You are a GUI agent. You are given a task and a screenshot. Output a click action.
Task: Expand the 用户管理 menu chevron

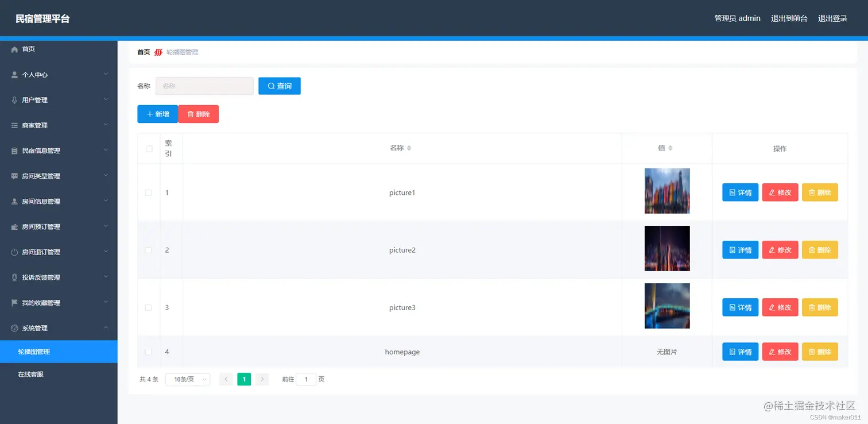coord(106,99)
